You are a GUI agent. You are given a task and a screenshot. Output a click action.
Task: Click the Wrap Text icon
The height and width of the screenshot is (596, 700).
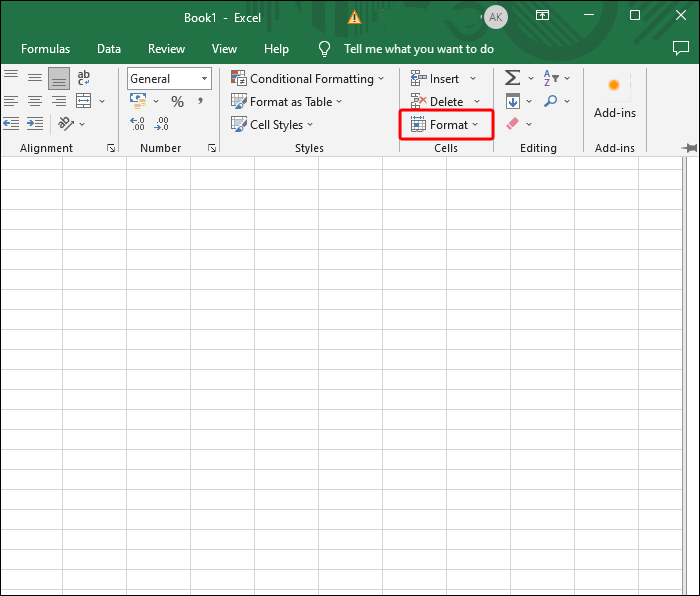coord(84,78)
